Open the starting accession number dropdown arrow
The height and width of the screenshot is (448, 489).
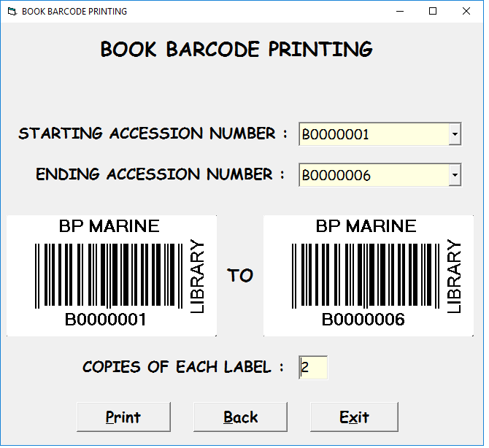(455, 134)
